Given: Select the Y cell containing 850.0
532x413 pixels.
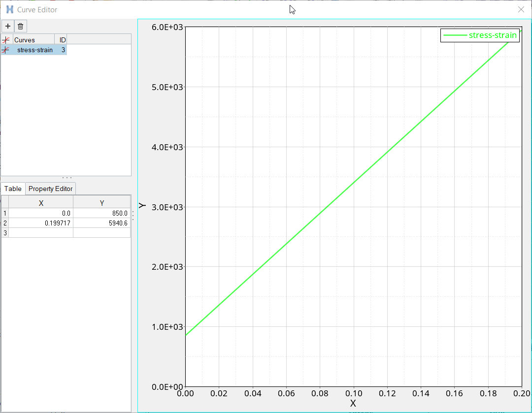Looking at the screenshot, I should click(101, 213).
